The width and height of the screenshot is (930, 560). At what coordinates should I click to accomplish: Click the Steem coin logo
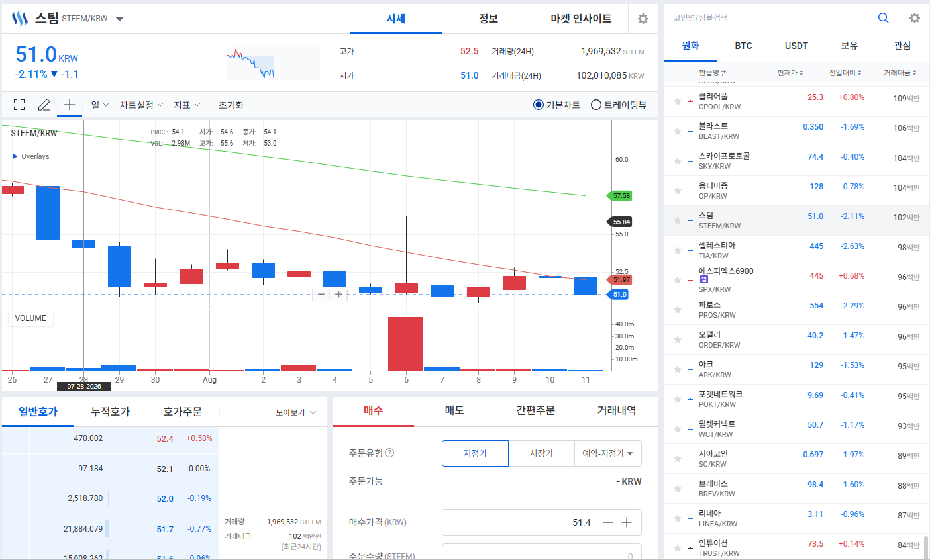coord(20,19)
